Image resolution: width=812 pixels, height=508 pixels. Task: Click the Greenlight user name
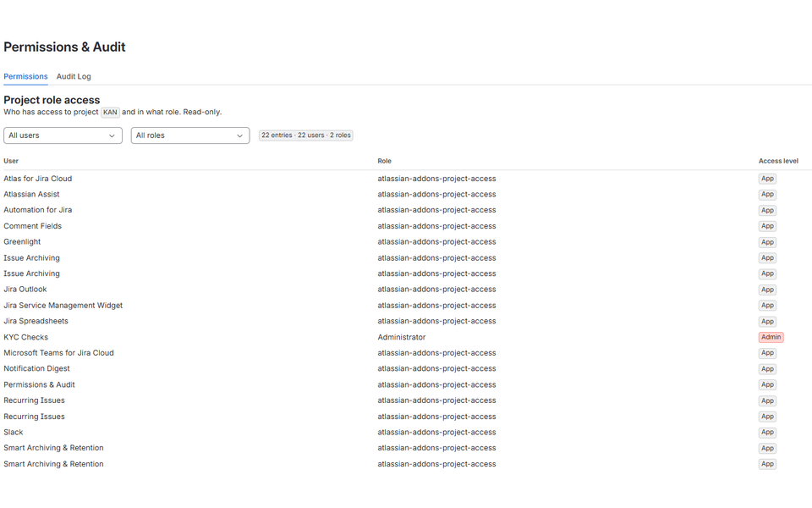[x=22, y=241]
